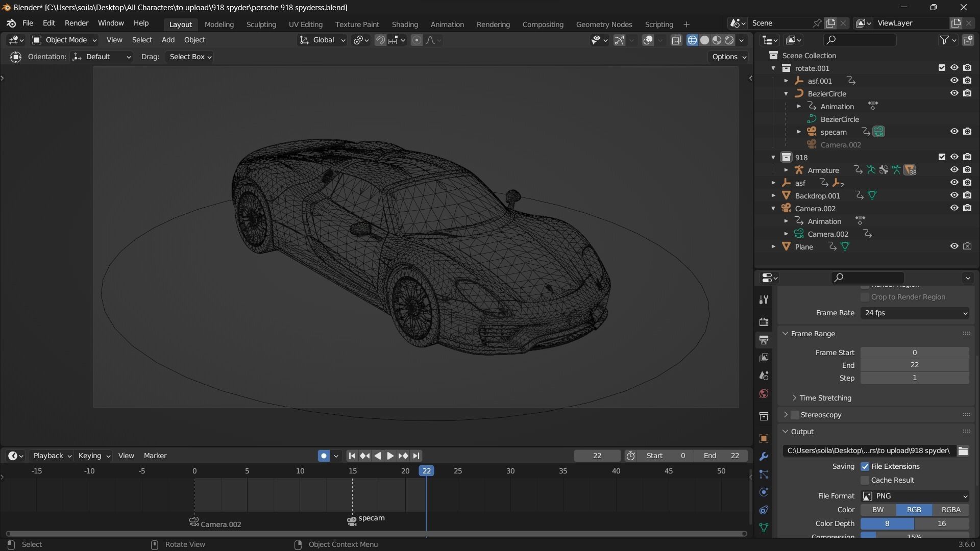Screen dimensions: 980x551
Task: Set Color Depth to 16
Action: 942,524
